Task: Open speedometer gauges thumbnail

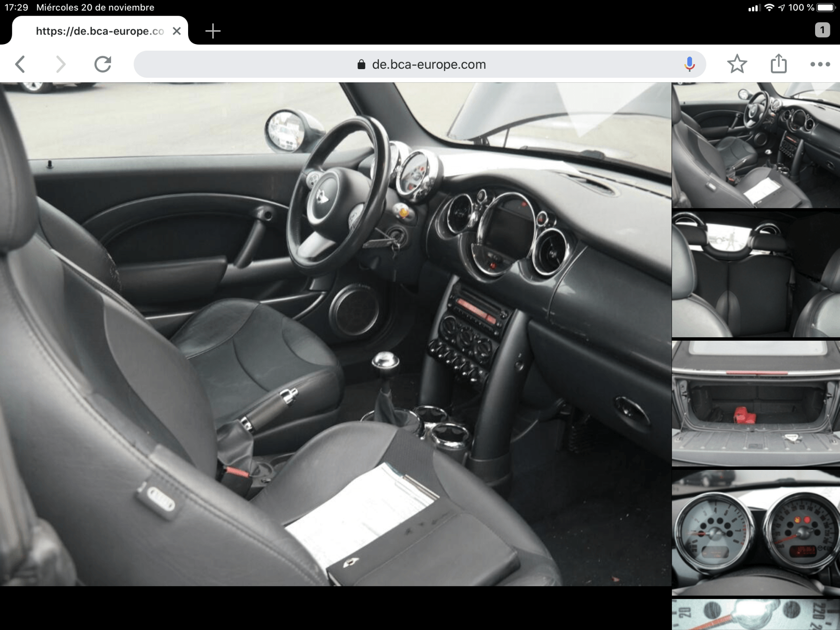Action: click(756, 533)
